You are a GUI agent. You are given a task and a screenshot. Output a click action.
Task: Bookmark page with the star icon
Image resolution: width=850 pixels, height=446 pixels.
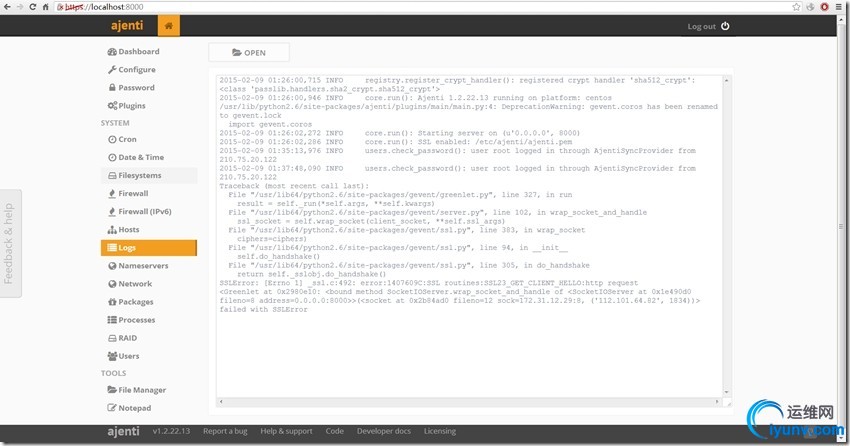(x=796, y=7)
